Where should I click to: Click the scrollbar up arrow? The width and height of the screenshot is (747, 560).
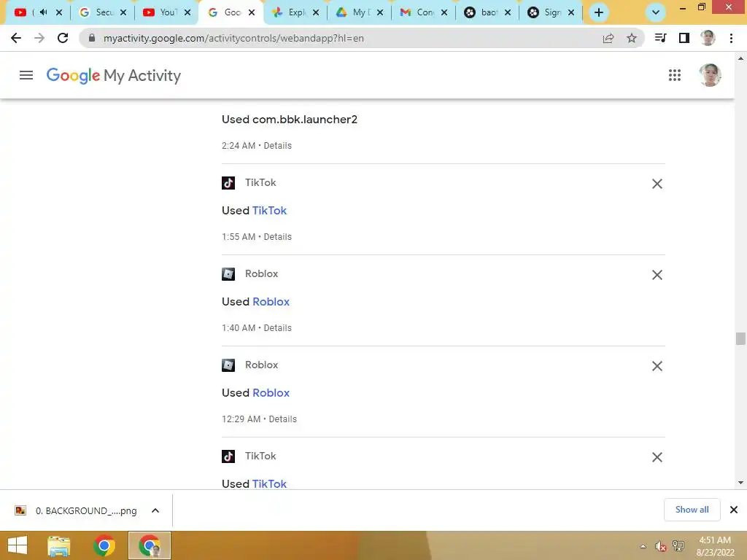[740, 58]
